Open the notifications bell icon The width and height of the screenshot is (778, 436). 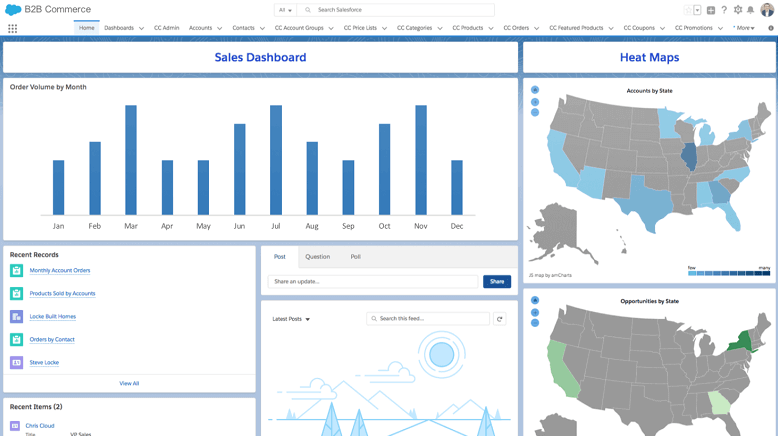[x=751, y=10]
